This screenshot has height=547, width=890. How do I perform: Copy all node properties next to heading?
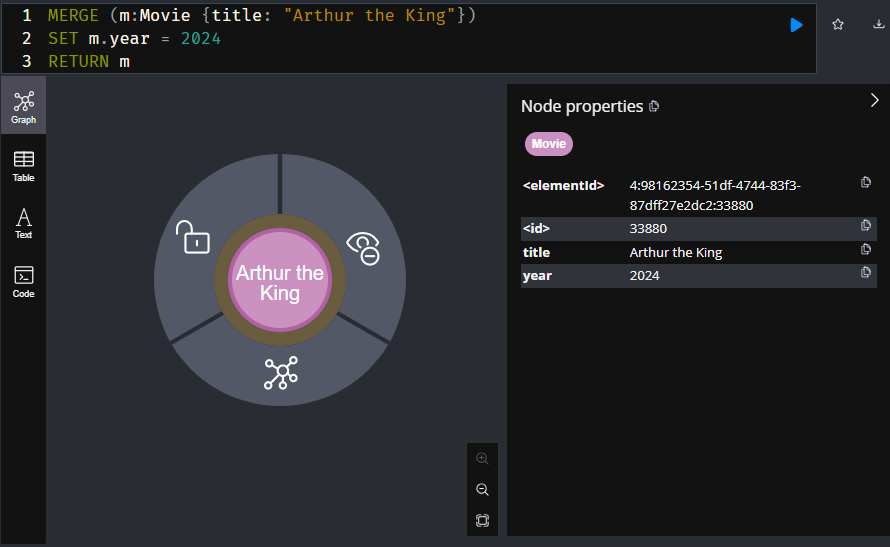click(x=654, y=106)
